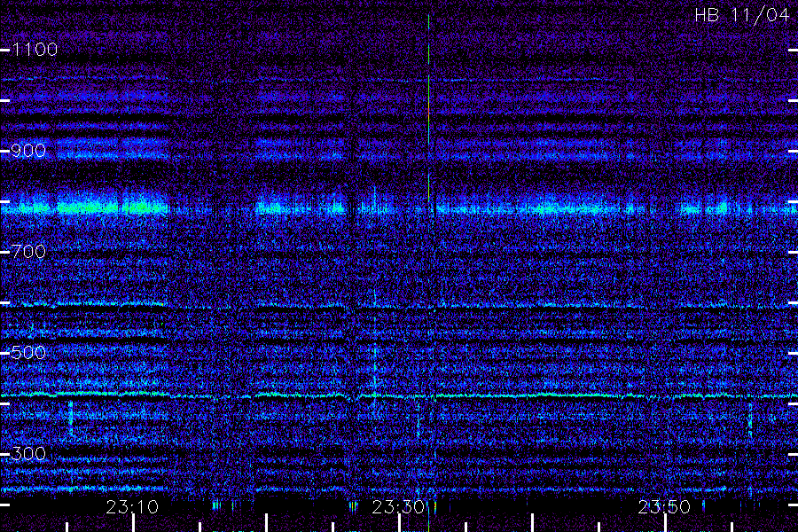Click the 700 frequency axis label
The height and width of the screenshot is (532, 798).
pyautogui.click(x=28, y=252)
